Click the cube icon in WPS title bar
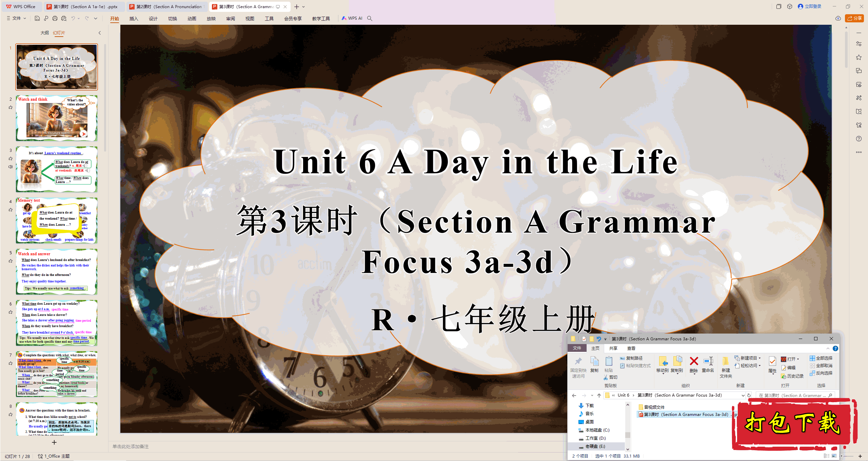This screenshot has height=461, width=868. [790, 6]
